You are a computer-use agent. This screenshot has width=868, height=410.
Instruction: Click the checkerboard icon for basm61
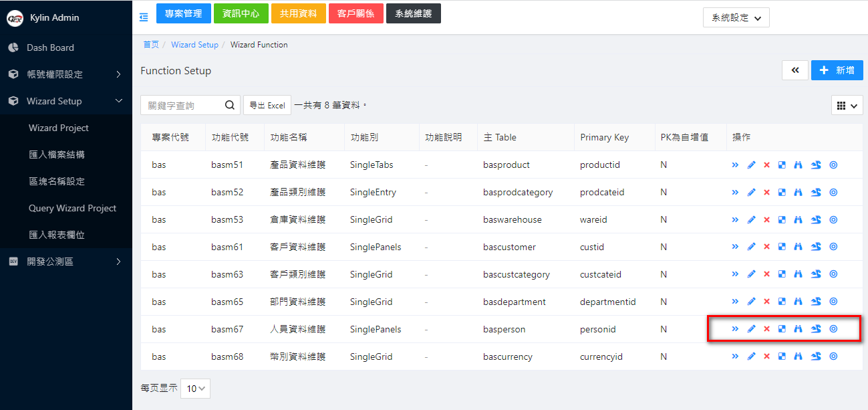tap(782, 247)
